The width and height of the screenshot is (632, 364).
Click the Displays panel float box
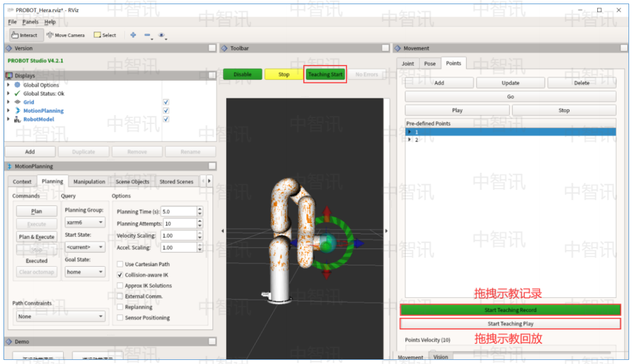tap(212, 76)
